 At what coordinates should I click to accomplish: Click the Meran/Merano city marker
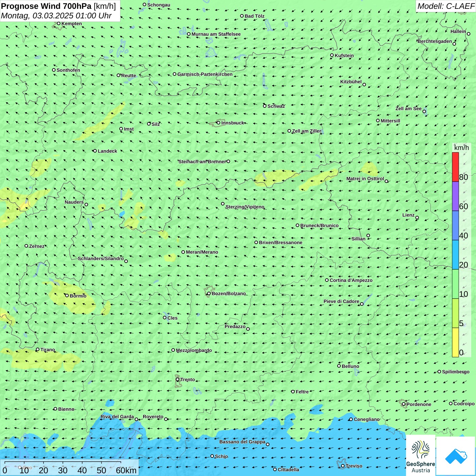183,252
